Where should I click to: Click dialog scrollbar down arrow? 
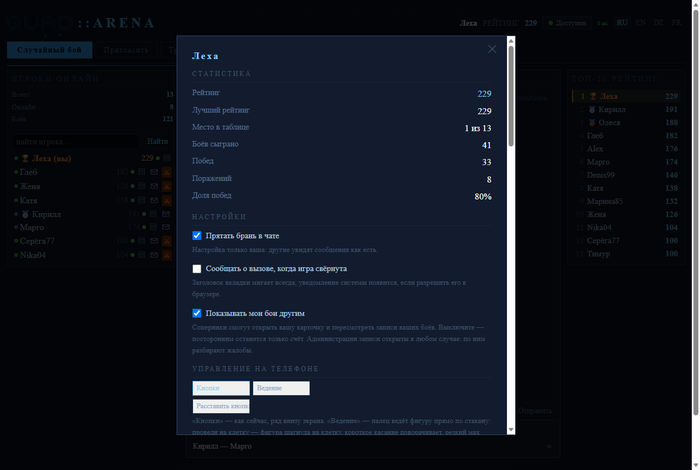[x=511, y=430]
